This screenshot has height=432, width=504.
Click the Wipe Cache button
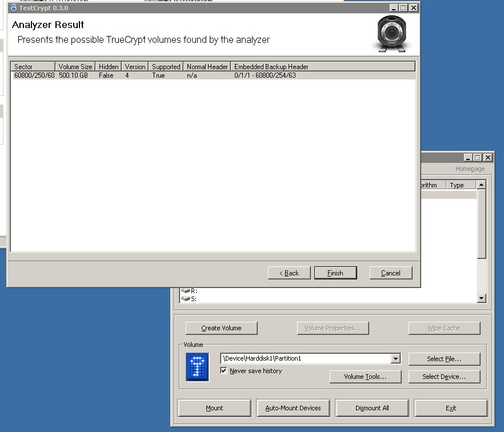[444, 328]
